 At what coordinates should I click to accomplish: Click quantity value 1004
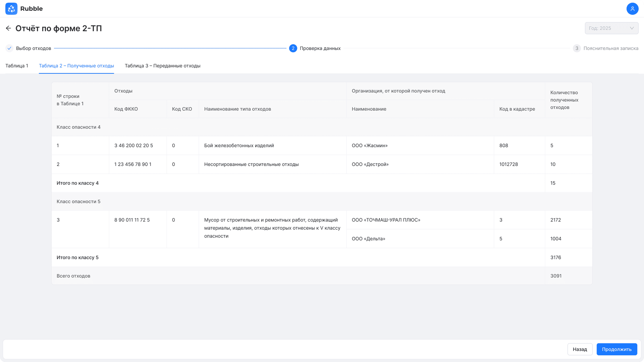(x=556, y=239)
